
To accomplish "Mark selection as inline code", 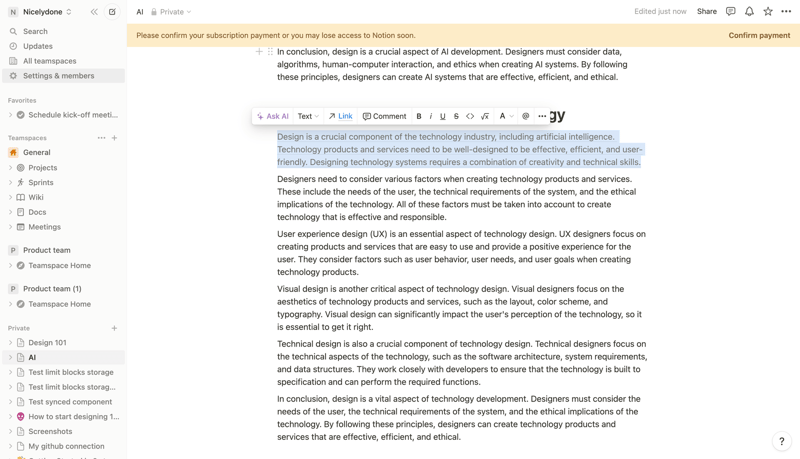I will 470,116.
